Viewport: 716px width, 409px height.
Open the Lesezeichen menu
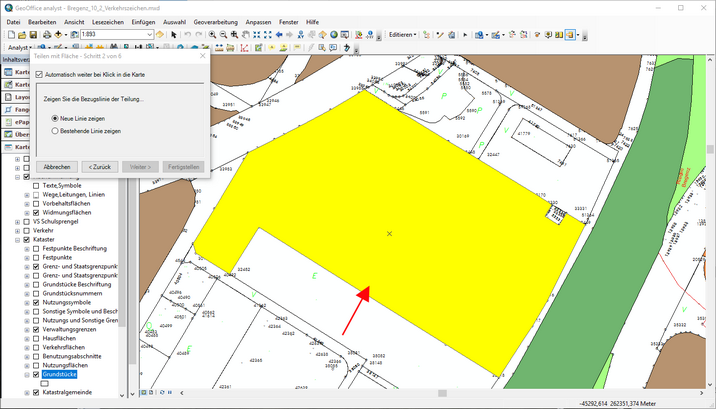click(108, 21)
